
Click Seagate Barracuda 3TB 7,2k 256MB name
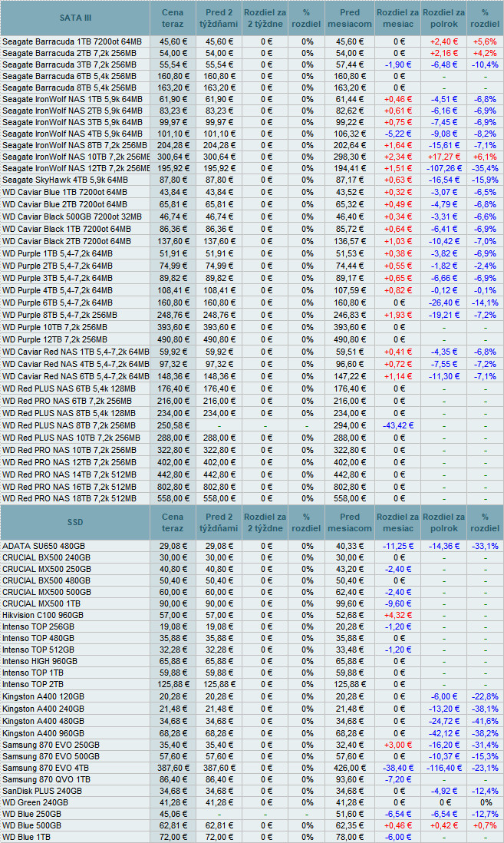69,64
